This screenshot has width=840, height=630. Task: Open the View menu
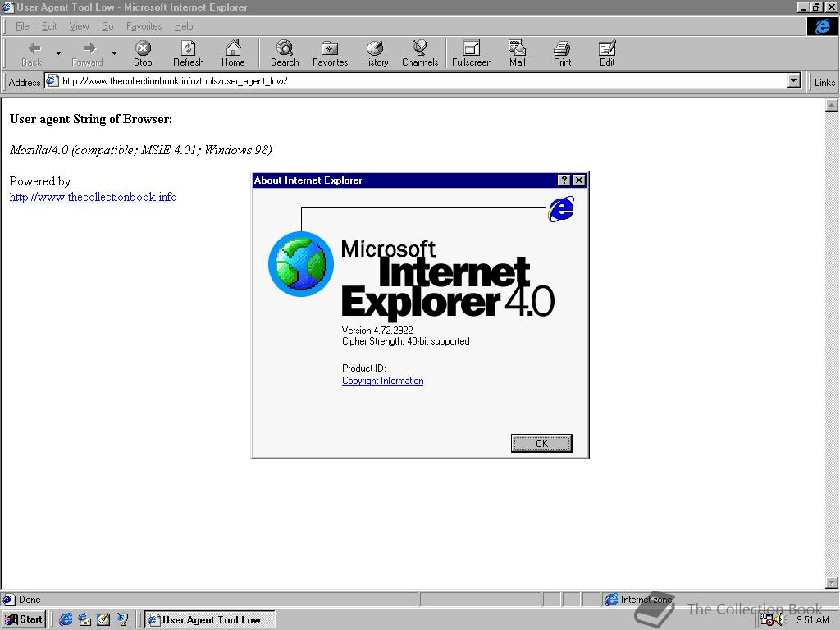pyautogui.click(x=80, y=26)
